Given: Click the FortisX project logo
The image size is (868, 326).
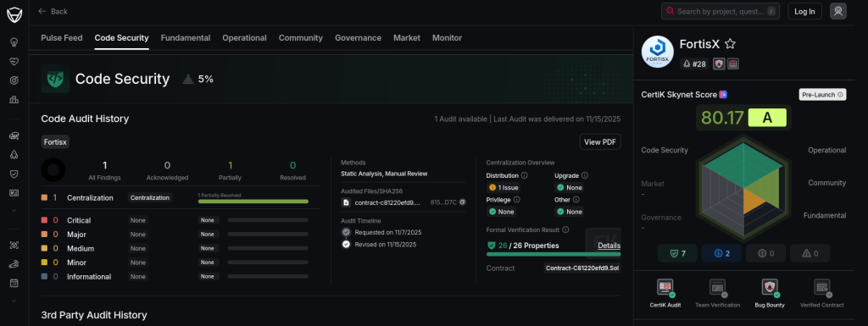Looking at the screenshot, I should pos(658,52).
